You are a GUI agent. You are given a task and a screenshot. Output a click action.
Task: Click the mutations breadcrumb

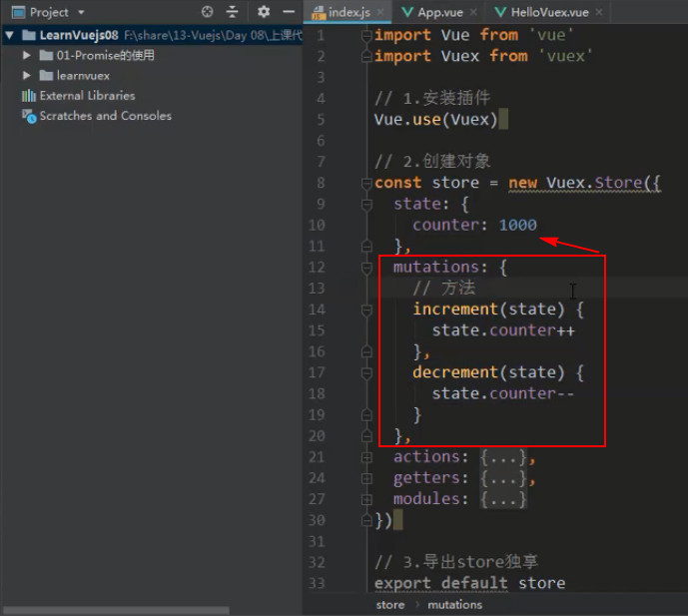tap(454, 605)
